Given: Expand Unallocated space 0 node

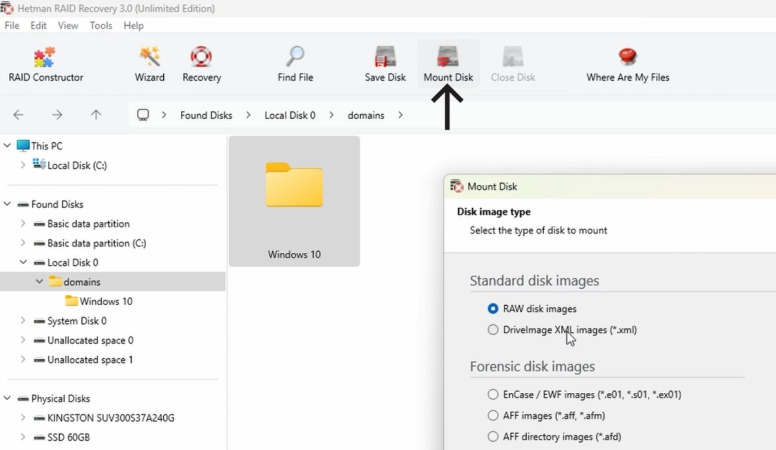Looking at the screenshot, I should (23, 340).
